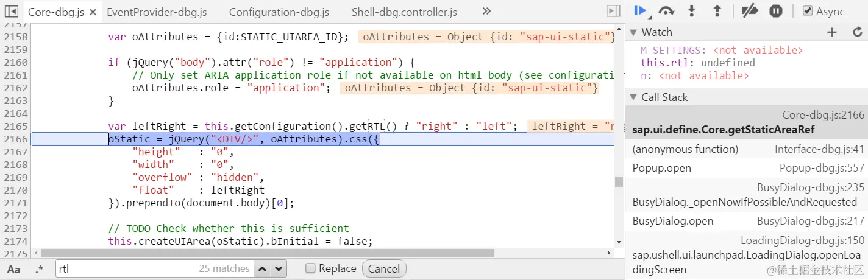
Task: Toggle the file navigator sidebar icon
Action: (11, 12)
